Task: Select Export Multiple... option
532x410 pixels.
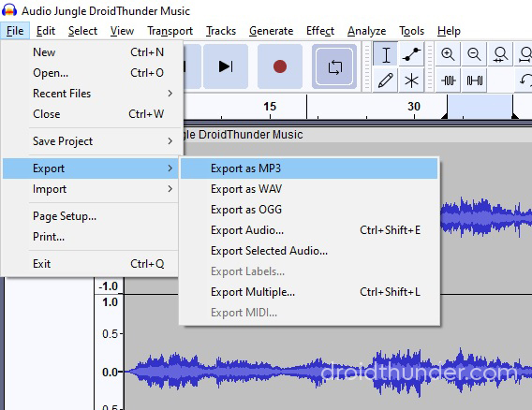Action: tap(309, 292)
